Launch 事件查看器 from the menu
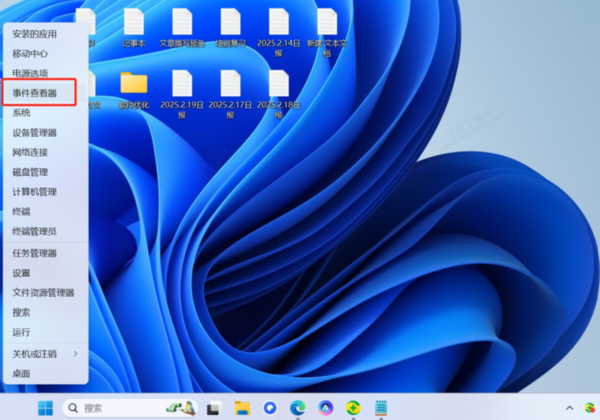 pos(46,93)
